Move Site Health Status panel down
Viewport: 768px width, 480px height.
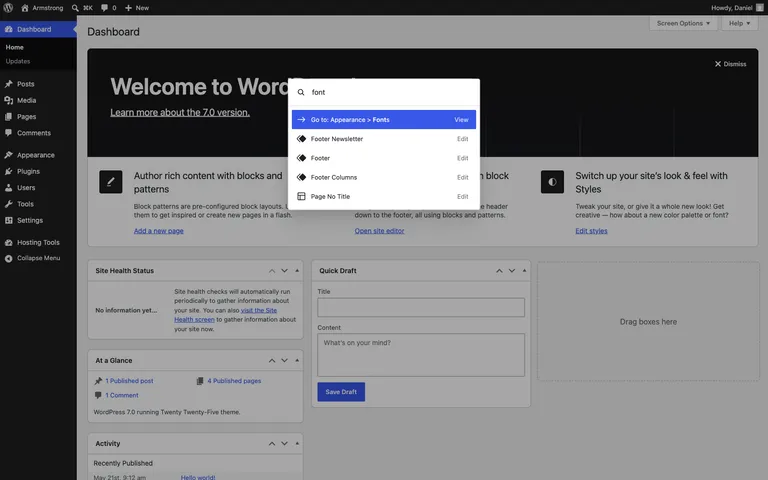tap(285, 271)
